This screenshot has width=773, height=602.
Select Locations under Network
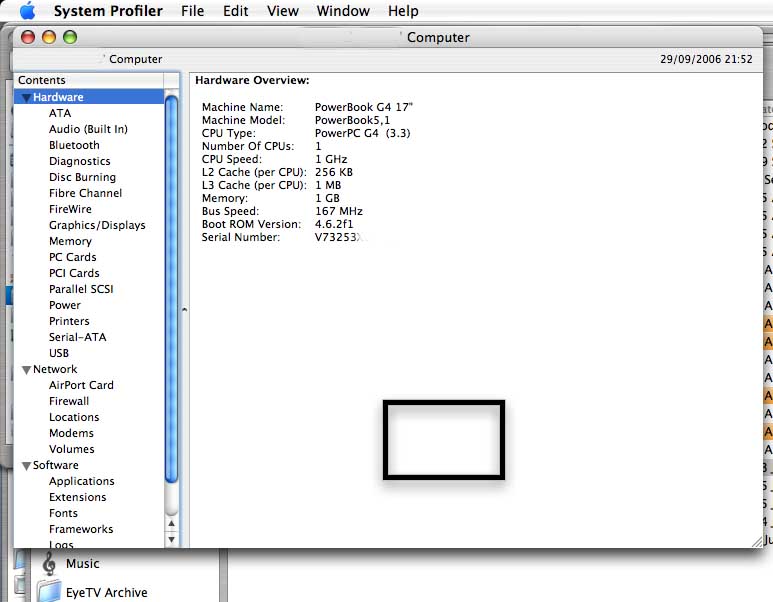pyautogui.click(x=74, y=417)
